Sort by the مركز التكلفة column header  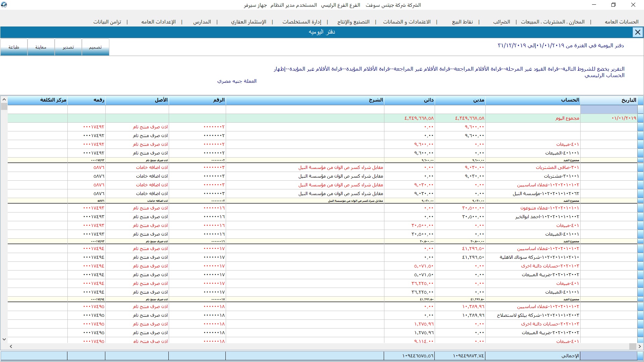click(38, 100)
